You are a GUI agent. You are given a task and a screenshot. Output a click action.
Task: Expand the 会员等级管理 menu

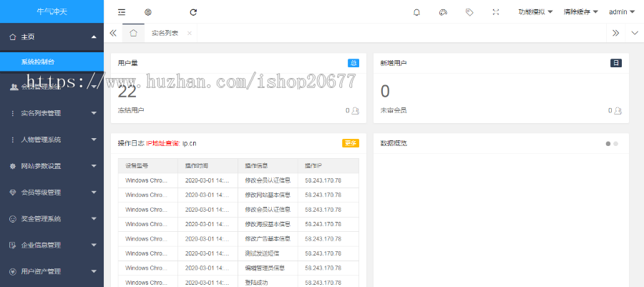(x=52, y=193)
